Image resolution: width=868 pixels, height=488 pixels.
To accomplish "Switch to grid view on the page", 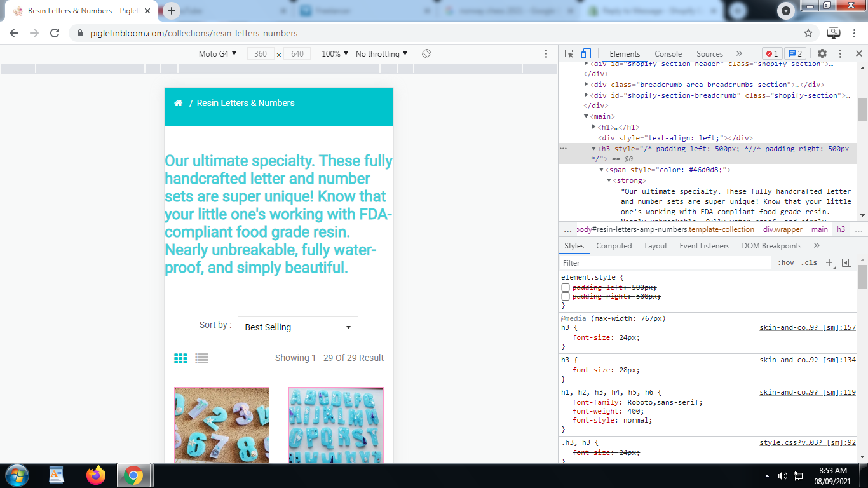I will [181, 358].
